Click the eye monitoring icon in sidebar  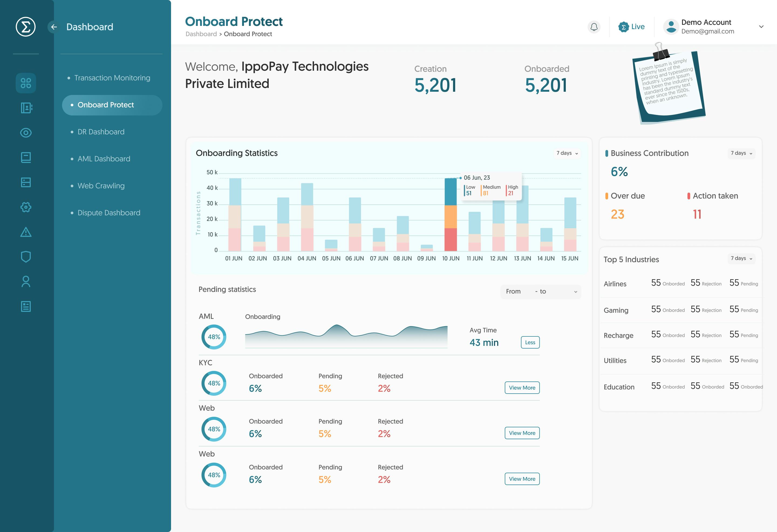26,132
